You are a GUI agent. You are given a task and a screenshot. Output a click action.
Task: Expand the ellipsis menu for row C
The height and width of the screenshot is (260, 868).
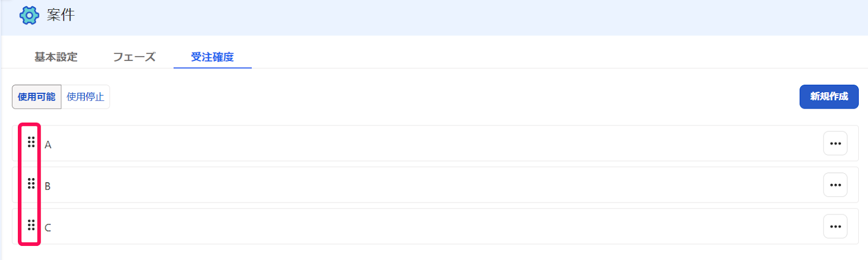point(835,226)
